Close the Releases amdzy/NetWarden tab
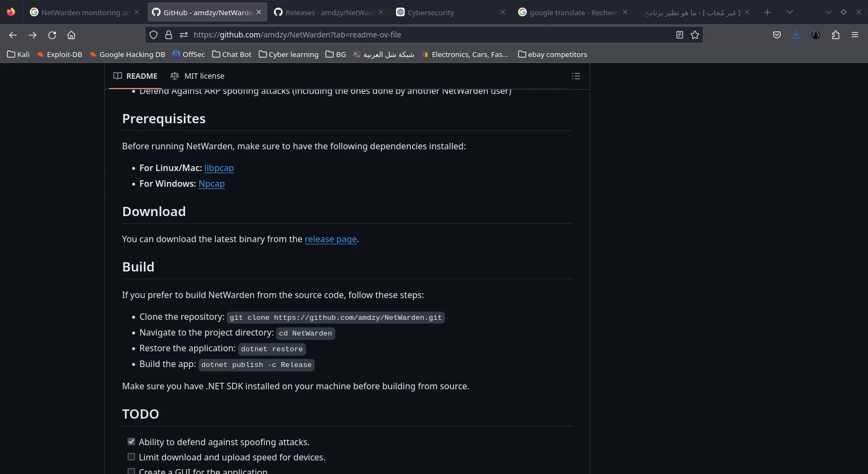Image resolution: width=868 pixels, height=474 pixels. 381,12
